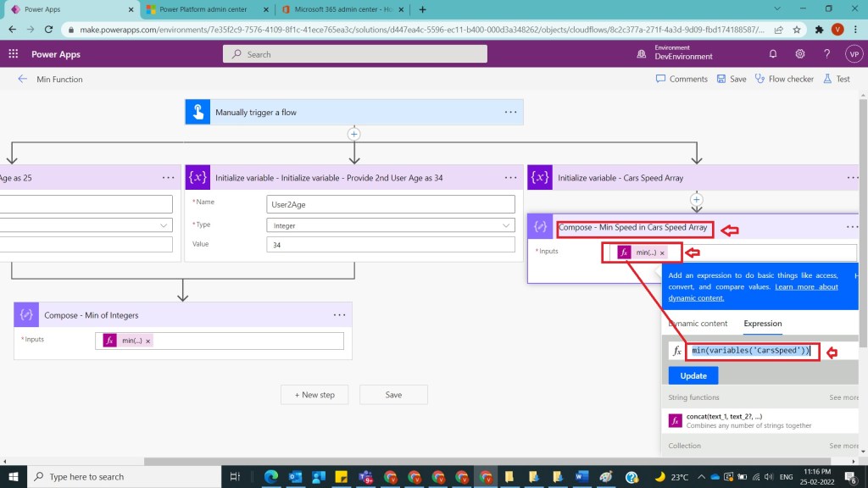Screen dimensions: 868x488
Task: Open the settings gear icon
Action: point(799,53)
